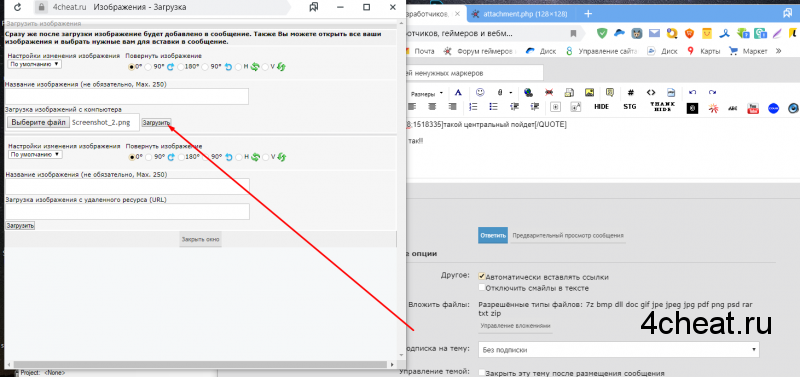Click the collections icon at browser top-right corner

[x=788, y=14]
